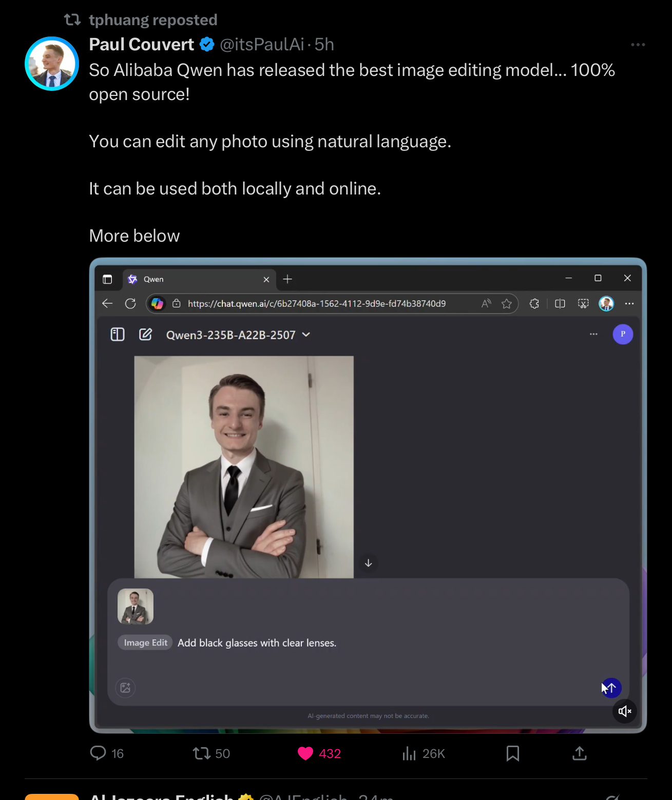This screenshot has height=800, width=672.
Task: Start a new chat with pencil icon
Action: pos(146,335)
